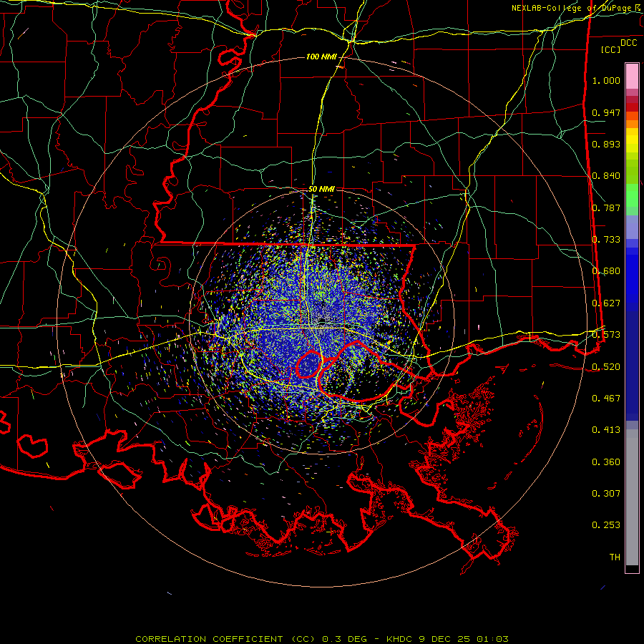Click the [CC] label near the color scale
644x644 pixels.
click(x=611, y=49)
